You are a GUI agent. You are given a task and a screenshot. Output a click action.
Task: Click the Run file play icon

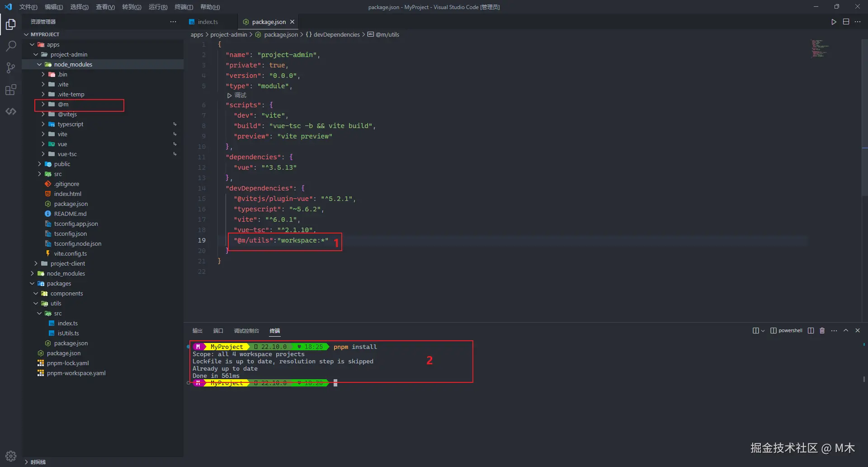coord(834,22)
